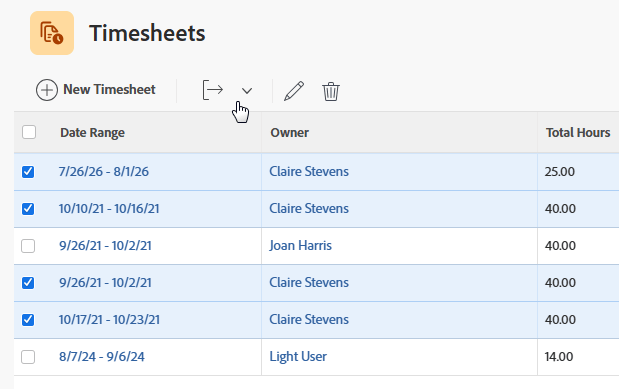This screenshot has width=619, height=389.
Task: Click the Timesheets orange app icon
Action: pyautogui.click(x=52, y=33)
